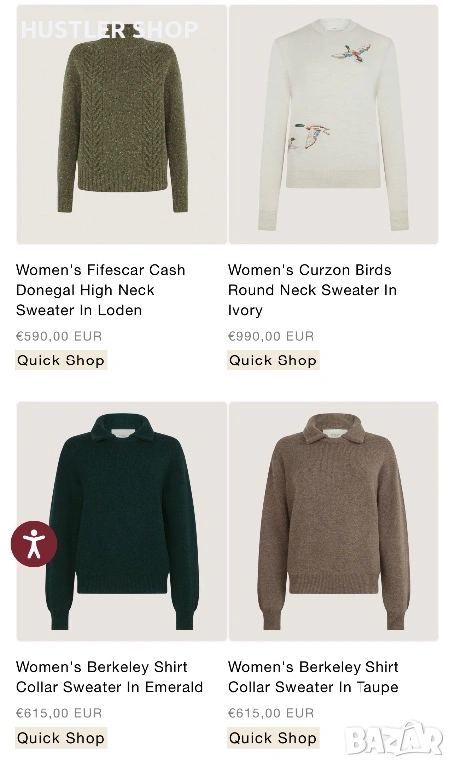Click Quick Shop under Taupe Berkeley sweater
Screen dimensions: 455x768
(273, 738)
